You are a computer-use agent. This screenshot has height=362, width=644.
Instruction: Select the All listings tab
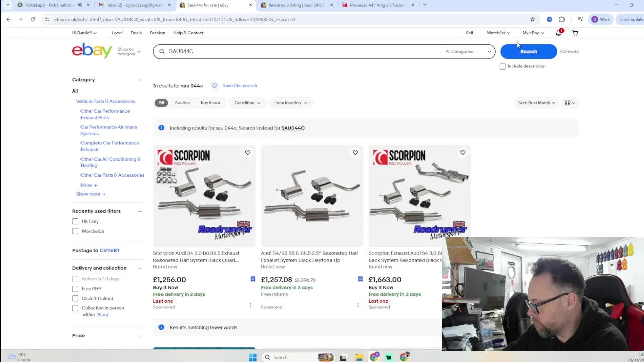click(161, 103)
